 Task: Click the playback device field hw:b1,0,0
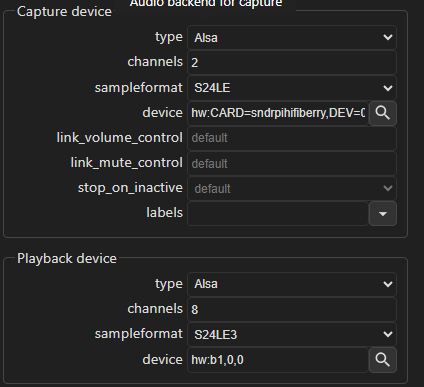[x=278, y=360]
